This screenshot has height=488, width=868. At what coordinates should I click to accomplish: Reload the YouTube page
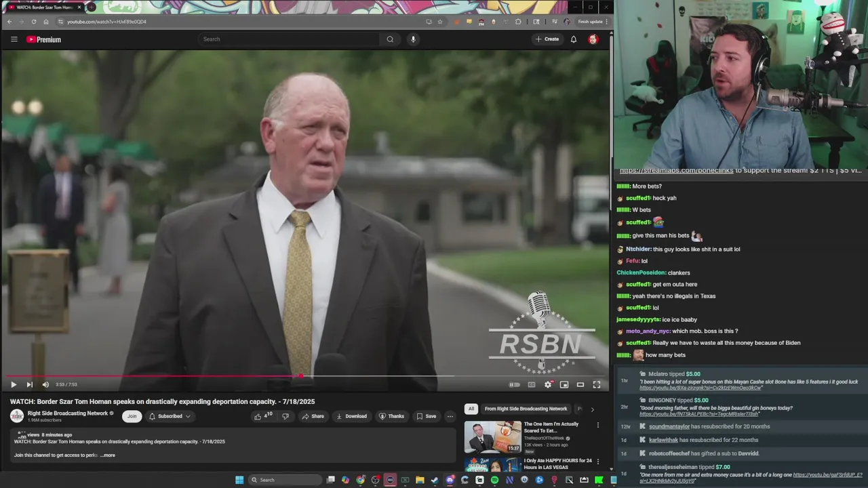point(34,22)
